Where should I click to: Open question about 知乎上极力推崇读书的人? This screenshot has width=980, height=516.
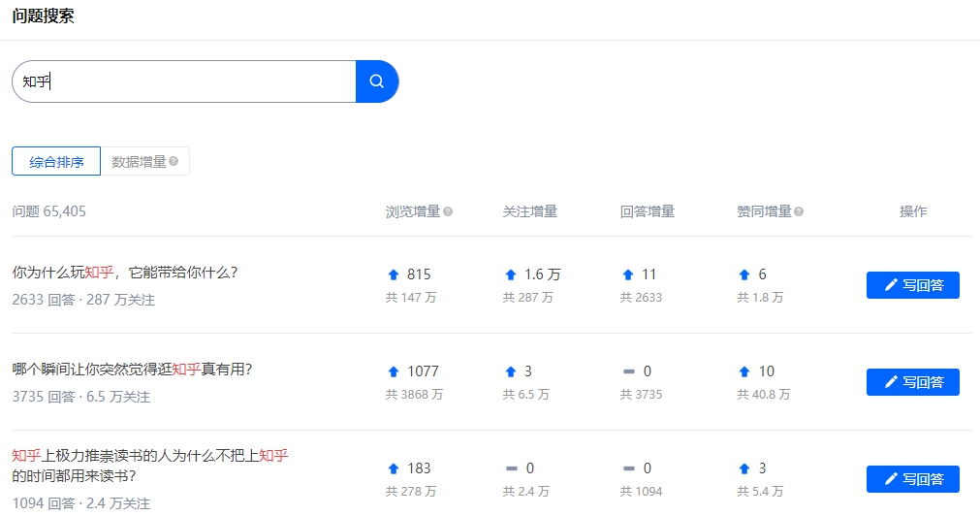pos(150,466)
